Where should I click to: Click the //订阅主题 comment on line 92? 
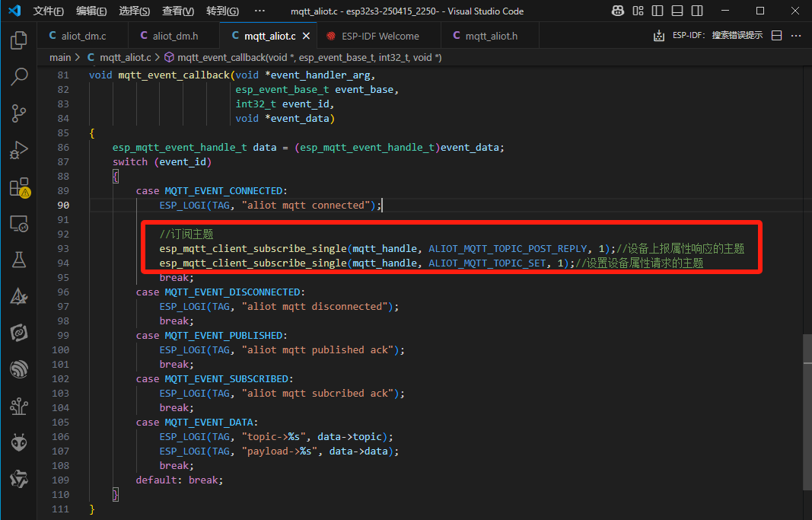click(186, 234)
